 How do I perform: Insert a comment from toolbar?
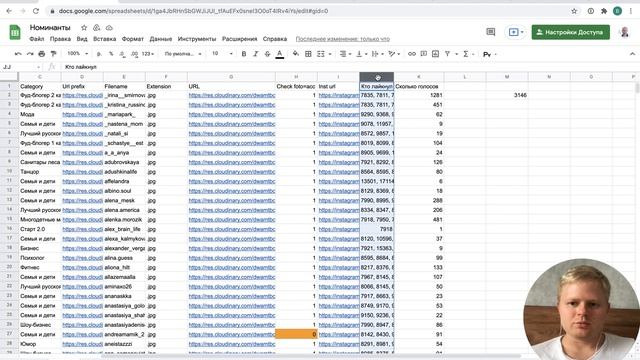[424, 54]
